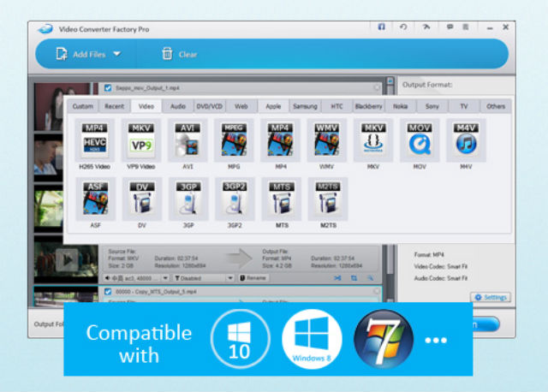548x392 pixels.
Task: Open the Apple device tab
Action: click(273, 106)
